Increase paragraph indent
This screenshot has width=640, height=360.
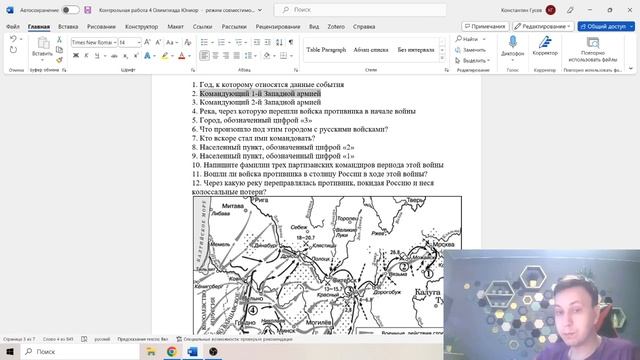(x=267, y=42)
